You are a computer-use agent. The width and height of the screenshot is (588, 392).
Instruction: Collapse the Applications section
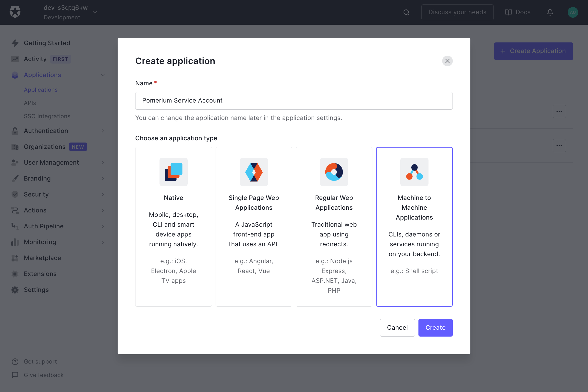pos(103,75)
